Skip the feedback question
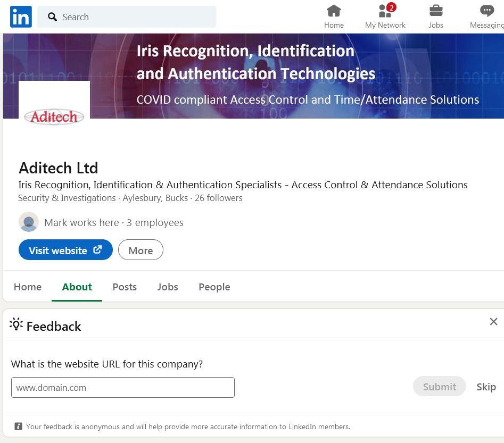504x443 pixels. 486,387
